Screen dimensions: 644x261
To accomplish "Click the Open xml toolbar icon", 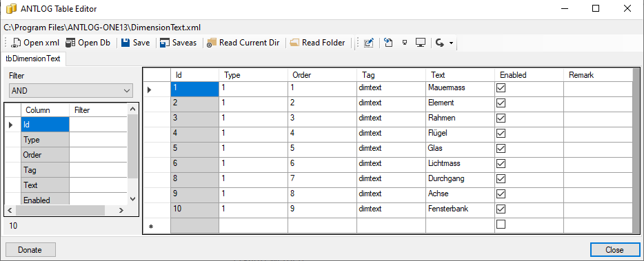I will click(x=16, y=43).
